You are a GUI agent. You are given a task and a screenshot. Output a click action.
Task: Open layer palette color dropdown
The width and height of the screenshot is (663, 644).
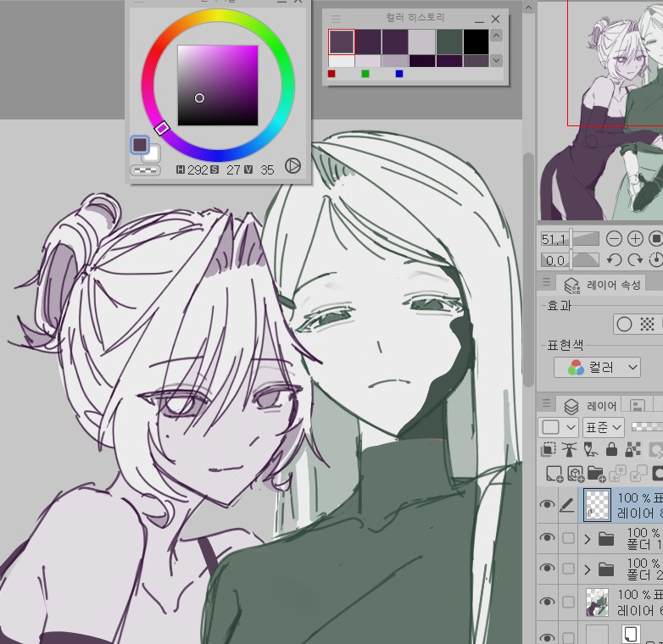[558, 427]
